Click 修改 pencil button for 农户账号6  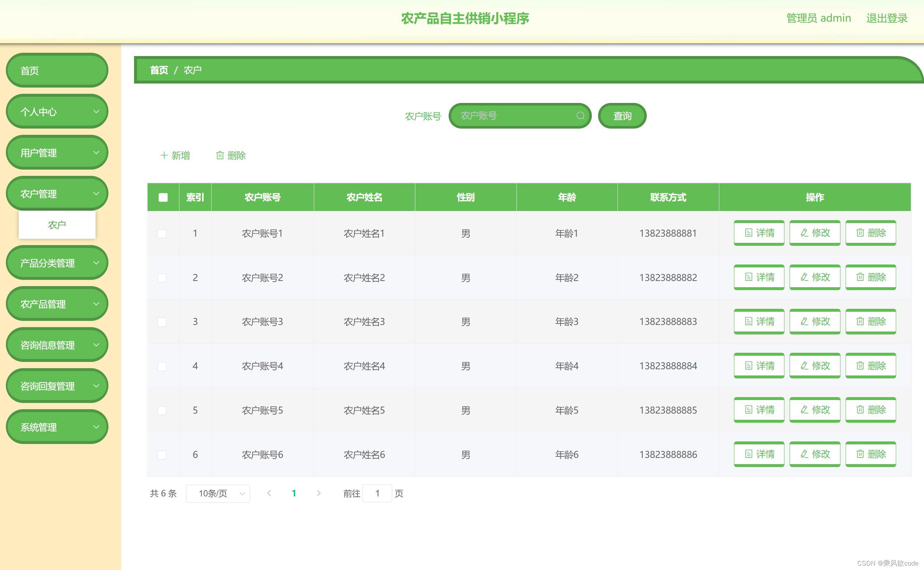(x=814, y=454)
